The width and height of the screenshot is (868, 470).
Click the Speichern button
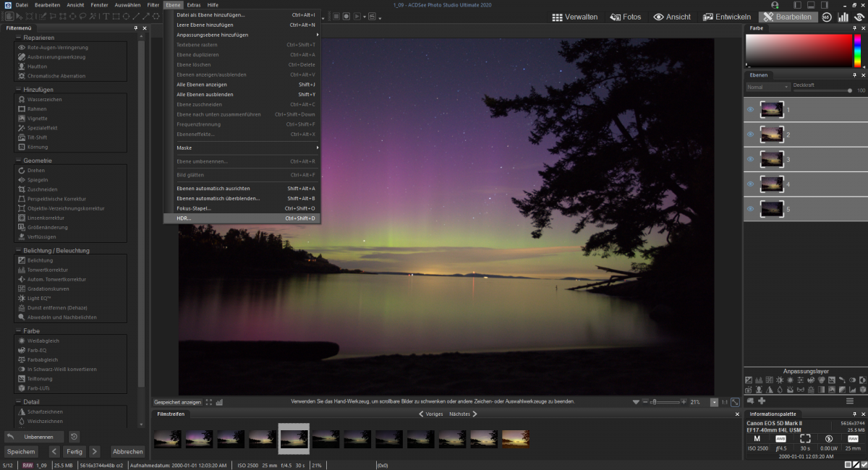tap(21, 451)
